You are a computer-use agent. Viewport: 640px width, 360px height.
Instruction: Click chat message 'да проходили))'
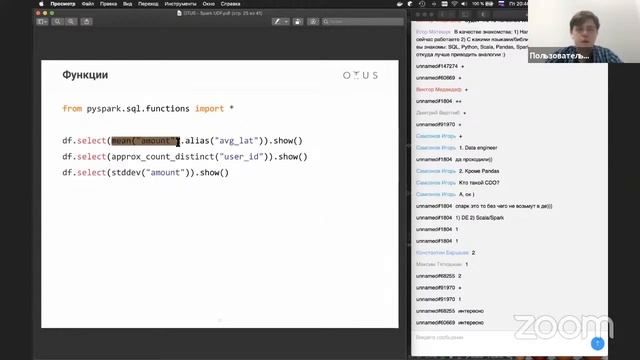point(474,160)
